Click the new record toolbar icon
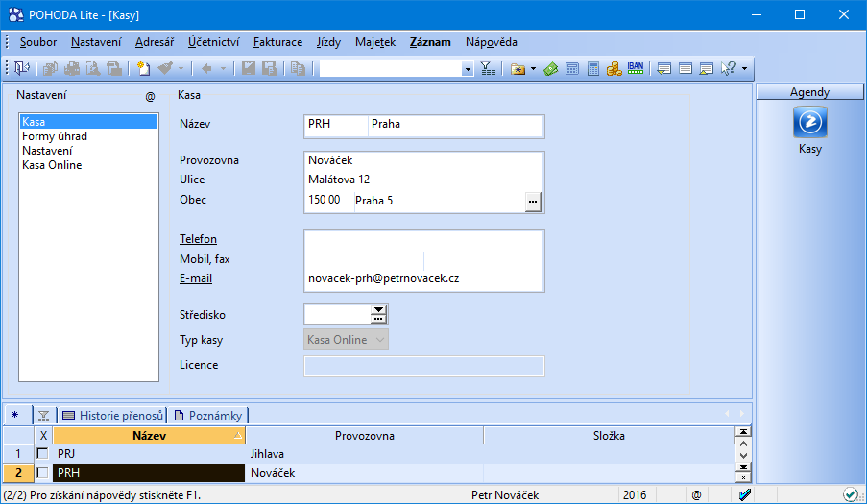 coord(143,68)
